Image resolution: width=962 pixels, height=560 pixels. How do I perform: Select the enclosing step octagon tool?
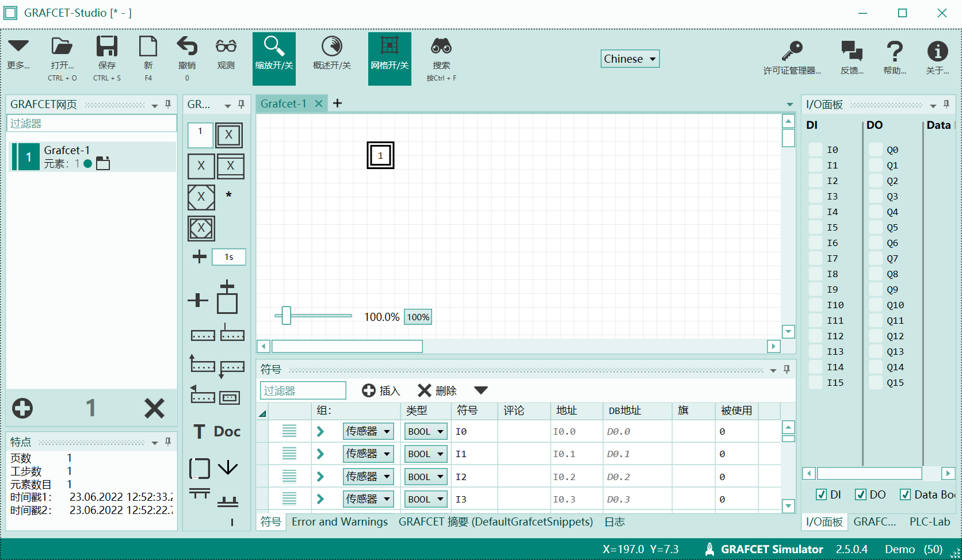click(x=201, y=197)
